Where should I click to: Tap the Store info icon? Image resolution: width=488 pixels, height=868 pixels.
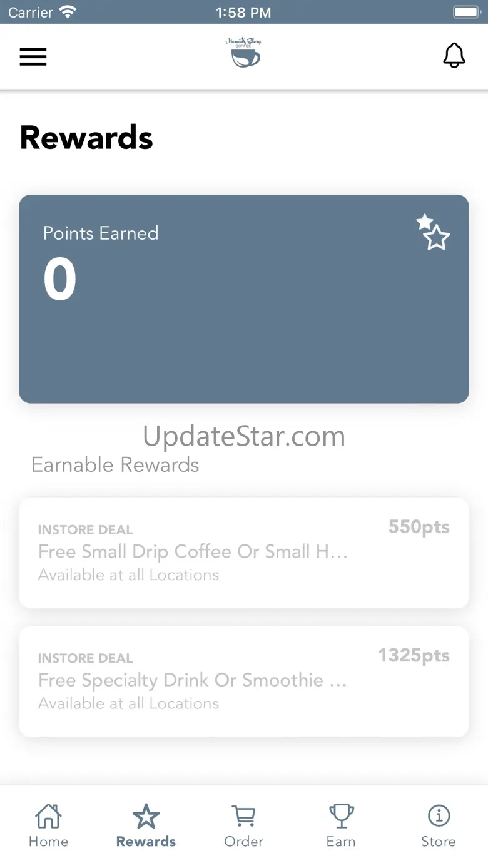[x=439, y=816]
